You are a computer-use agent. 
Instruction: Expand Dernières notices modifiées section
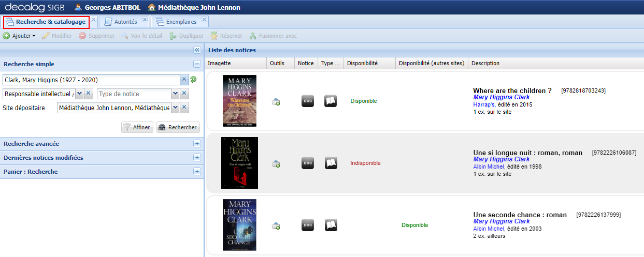[x=197, y=158]
